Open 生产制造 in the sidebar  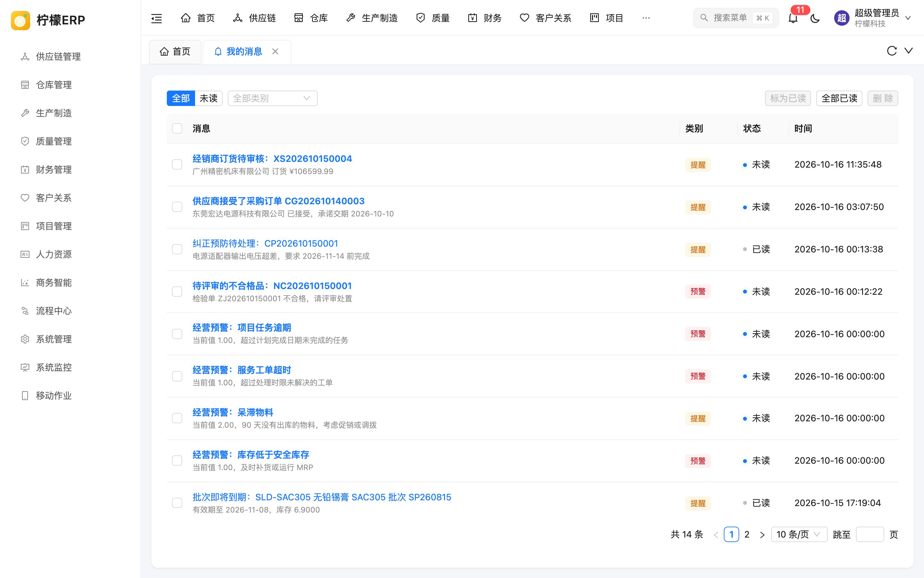click(x=70, y=113)
